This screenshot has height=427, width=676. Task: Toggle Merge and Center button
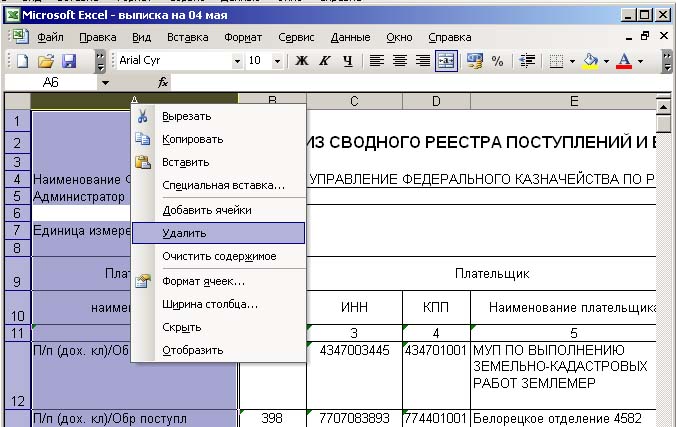click(x=445, y=61)
